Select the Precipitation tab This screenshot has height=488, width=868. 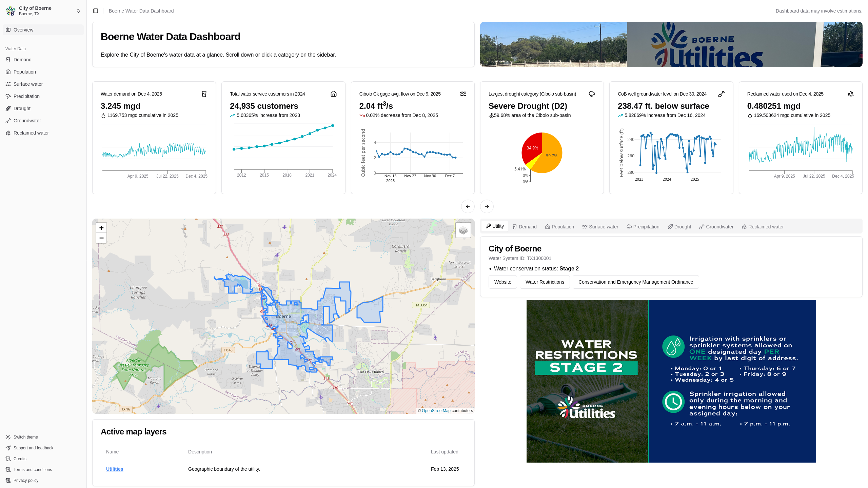tap(643, 227)
